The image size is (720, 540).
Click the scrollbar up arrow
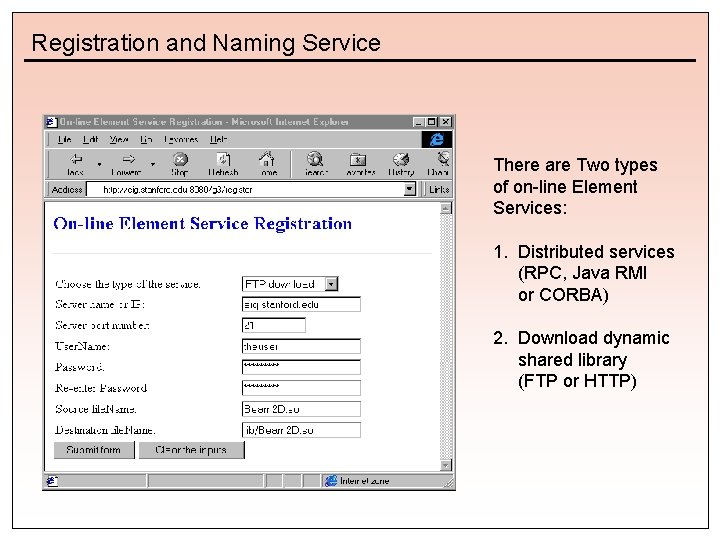tap(445, 208)
